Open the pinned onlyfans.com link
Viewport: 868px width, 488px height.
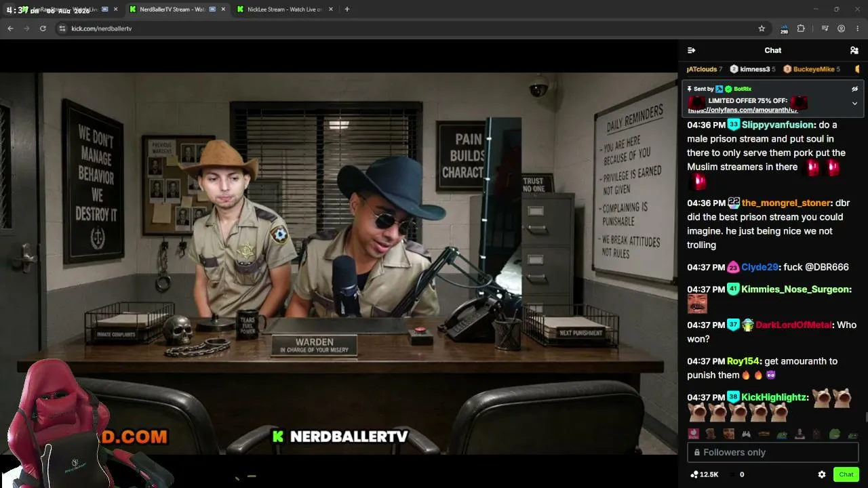point(743,110)
